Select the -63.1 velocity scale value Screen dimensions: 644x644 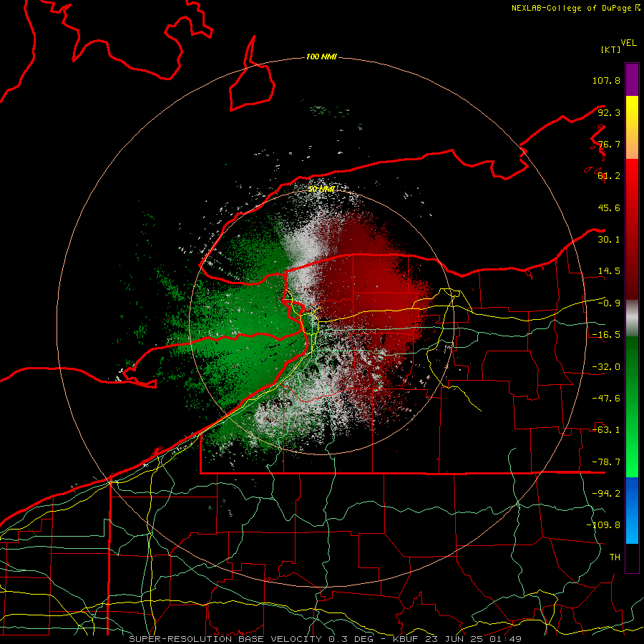(x=606, y=430)
